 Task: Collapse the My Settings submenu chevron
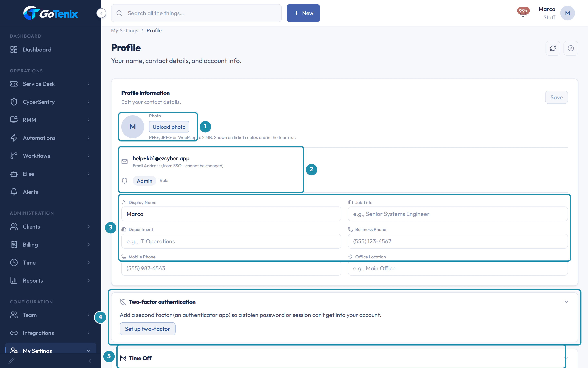[x=88, y=351]
